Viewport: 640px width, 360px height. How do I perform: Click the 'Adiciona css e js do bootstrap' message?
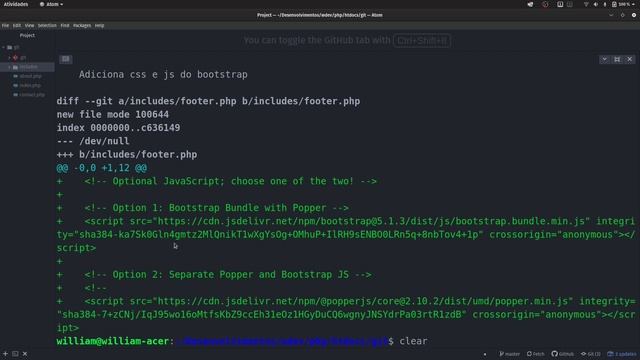[x=163, y=75]
